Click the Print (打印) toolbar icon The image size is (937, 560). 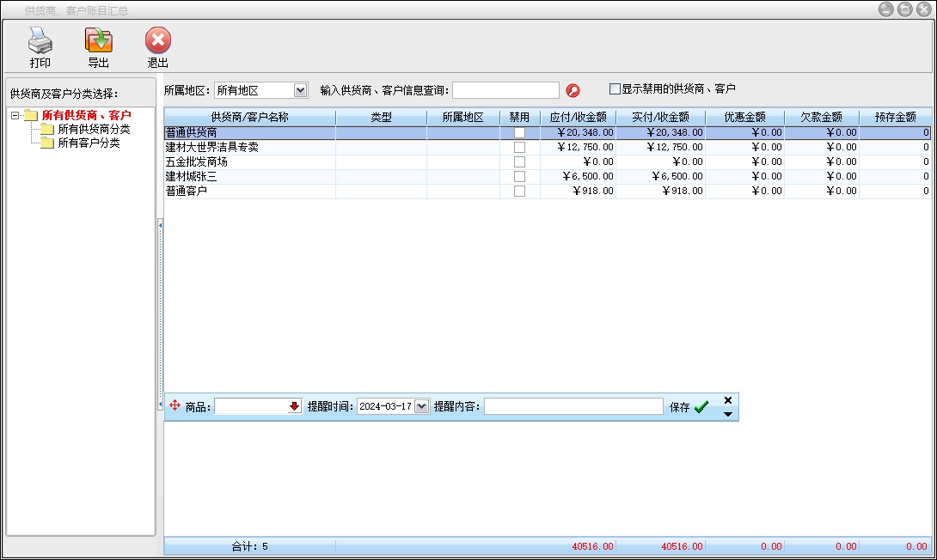(x=40, y=41)
